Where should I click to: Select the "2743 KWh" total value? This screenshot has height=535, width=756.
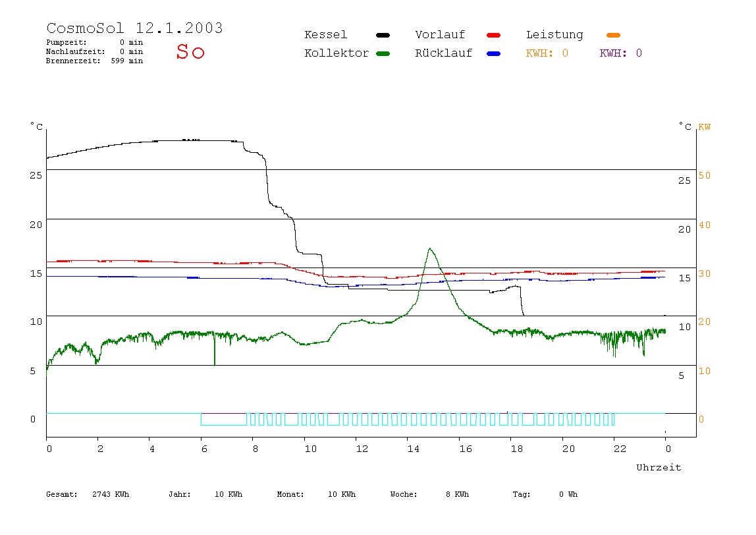coord(111,494)
